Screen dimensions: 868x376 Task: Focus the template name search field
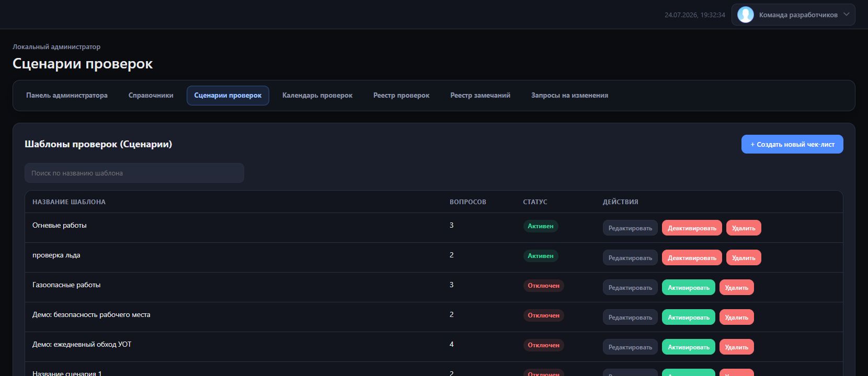[x=134, y=173]
